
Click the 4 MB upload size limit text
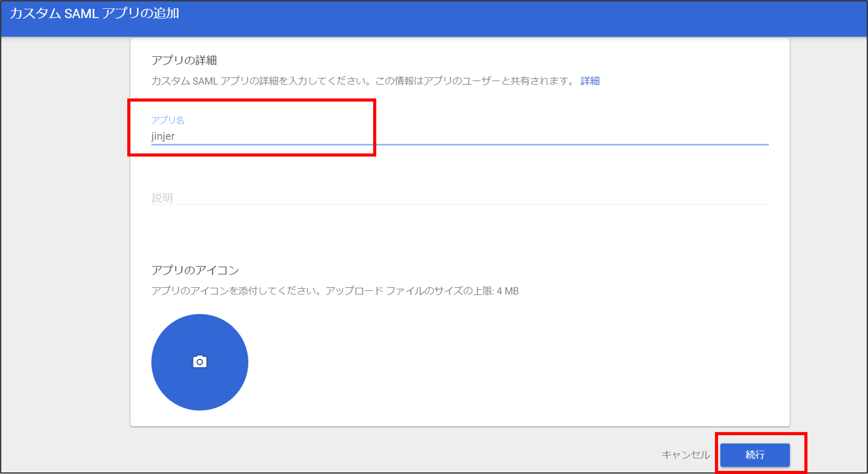tap(508, 291)
